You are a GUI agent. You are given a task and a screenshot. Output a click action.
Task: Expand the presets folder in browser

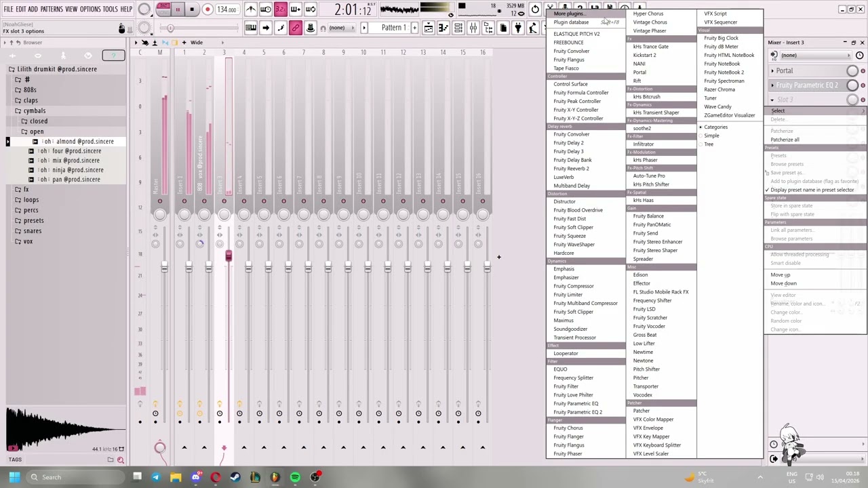[x=33, y=221]
